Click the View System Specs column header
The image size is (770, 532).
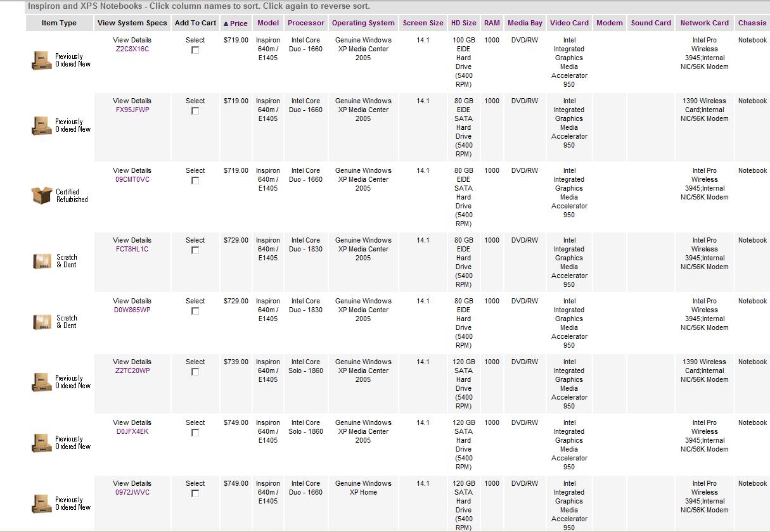pos(132,23)
